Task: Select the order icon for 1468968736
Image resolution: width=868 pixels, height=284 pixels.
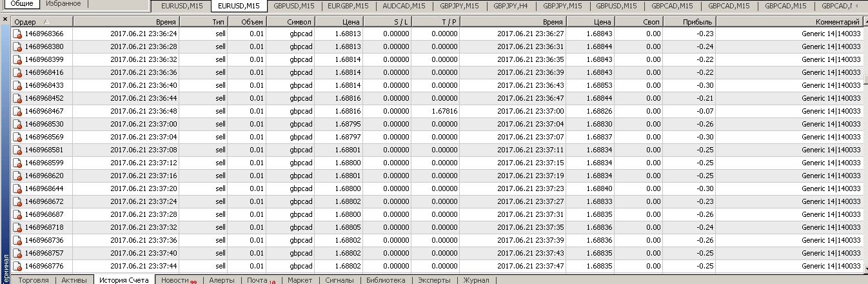Action: pyautogui.click(x=17, y=240)
